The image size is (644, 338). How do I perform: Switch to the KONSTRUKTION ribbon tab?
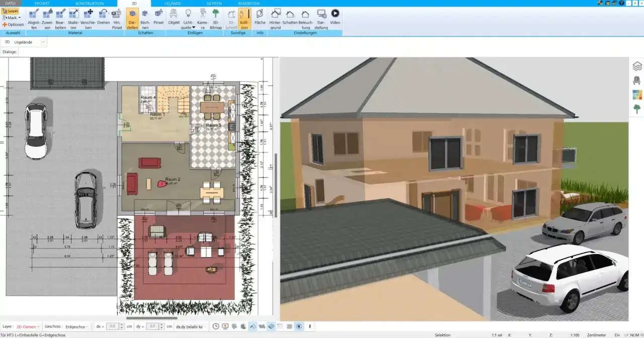pyautogui.click(x=90, y=3)
